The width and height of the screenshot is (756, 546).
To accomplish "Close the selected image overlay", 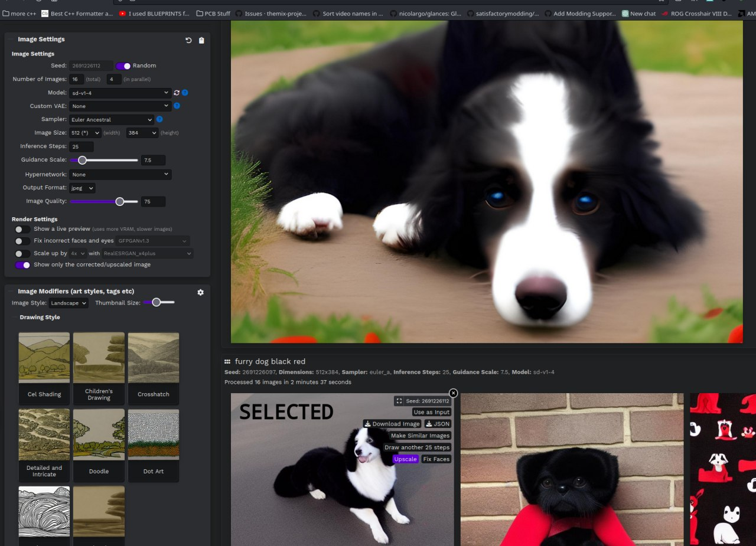I will [x=453, y=393].
